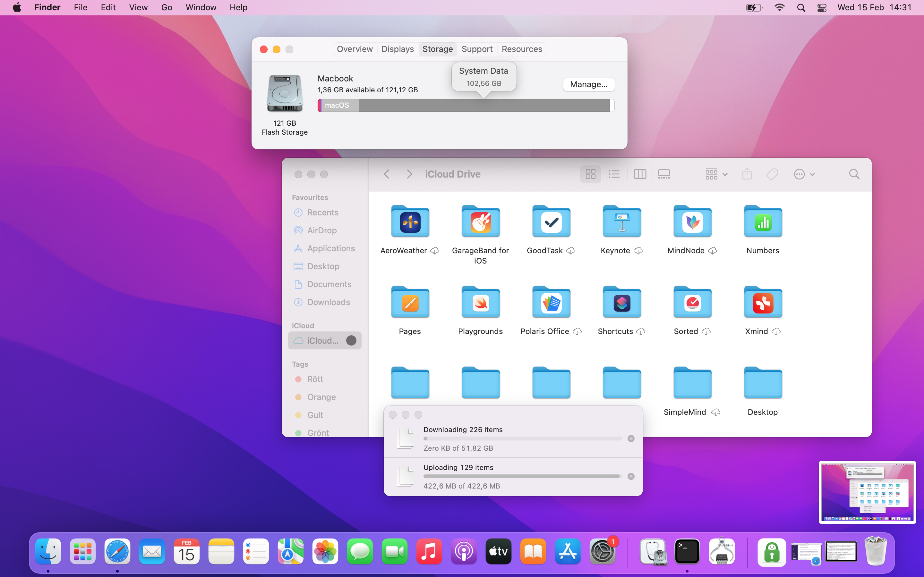Screen dimensions: 924x577
Task: Toggle icon view in Finder toolbar
Action: (590, 174)
